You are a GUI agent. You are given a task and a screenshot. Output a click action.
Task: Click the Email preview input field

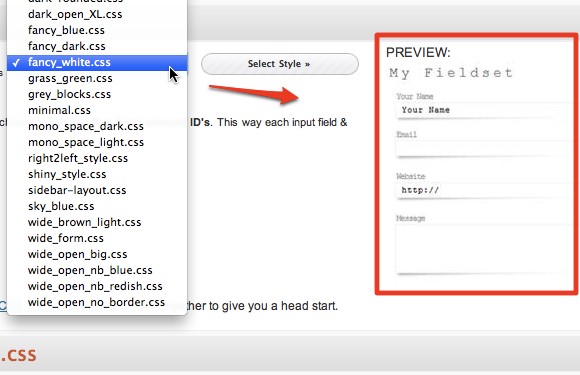point(484,149)
